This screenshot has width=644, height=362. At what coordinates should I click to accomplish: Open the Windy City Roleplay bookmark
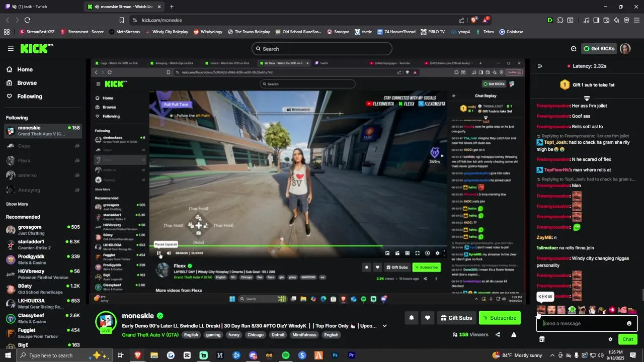pyautogui.click(x=166, y=32)
